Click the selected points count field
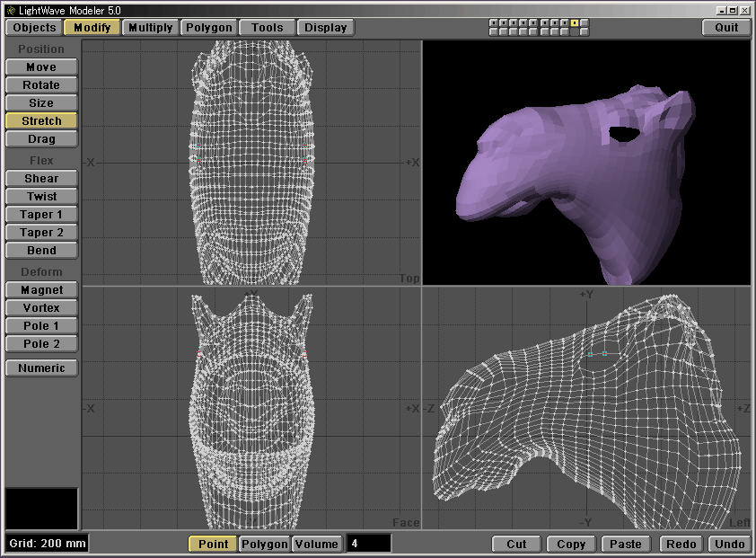This screenshot has height=558, width=756. tap(369, 544)
